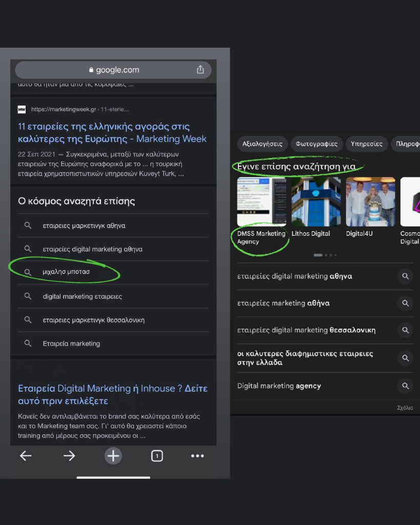The height and width of the screenshot is (525, 420).
Task: Open the DMSS Marketing Agency thumbnail
Action: [262, 201]
